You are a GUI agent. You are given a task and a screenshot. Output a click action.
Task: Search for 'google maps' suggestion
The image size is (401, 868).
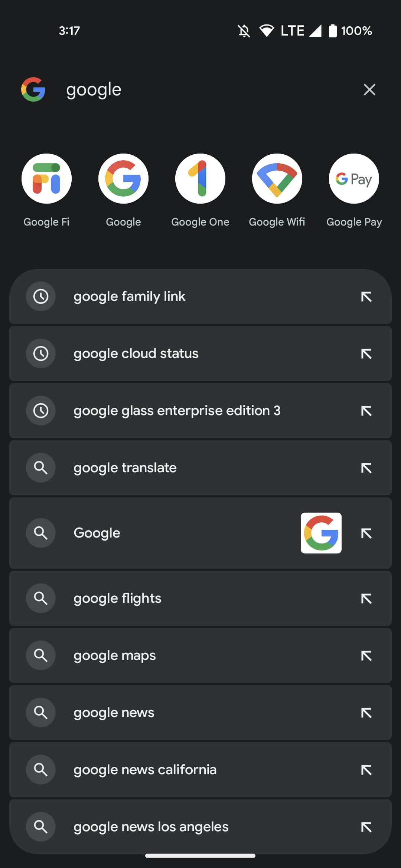point(115,655)
